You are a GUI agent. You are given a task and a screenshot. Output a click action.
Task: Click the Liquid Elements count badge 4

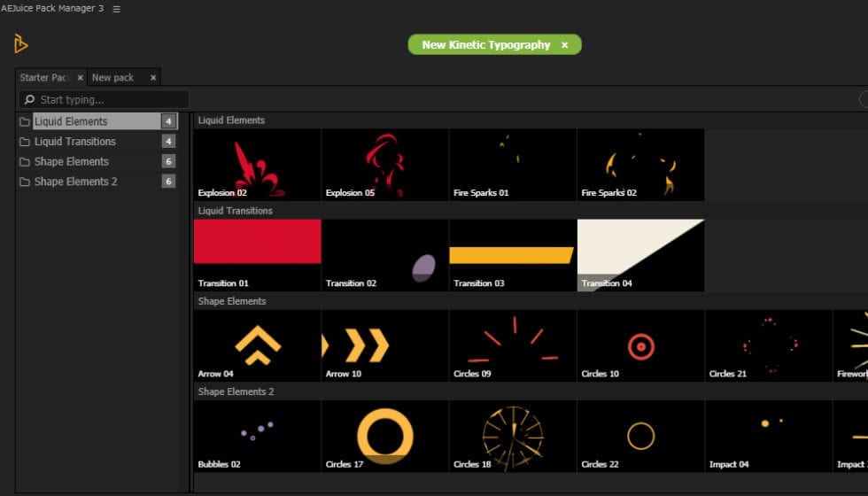(x=169, y=121)
